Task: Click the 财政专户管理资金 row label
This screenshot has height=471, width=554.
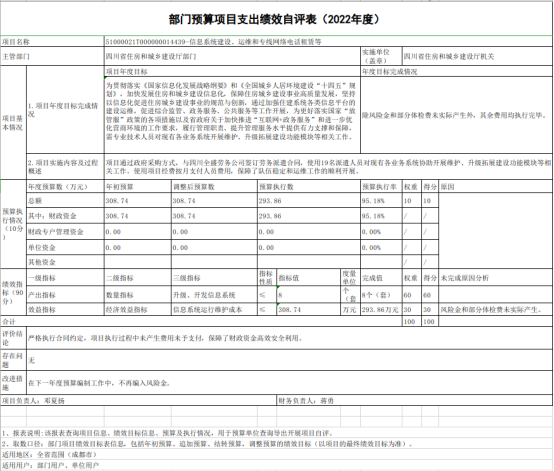Action: coord(65,232)
